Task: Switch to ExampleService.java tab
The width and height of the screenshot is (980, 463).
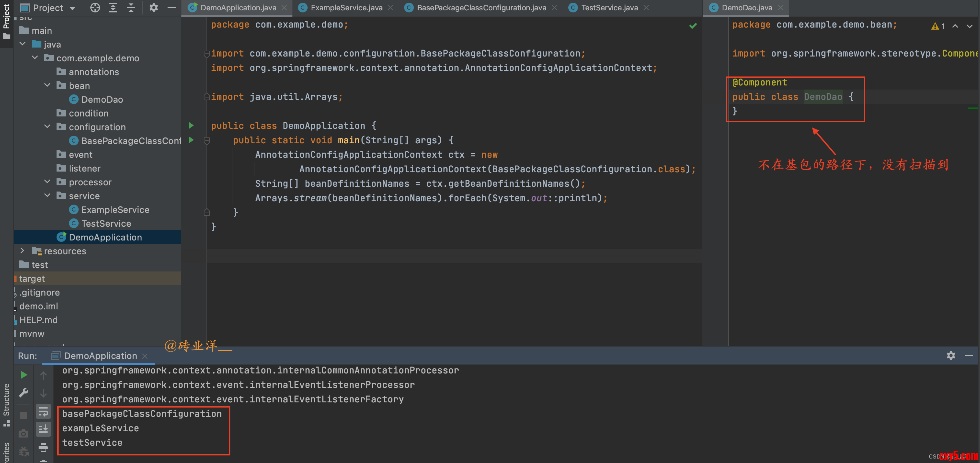Action: click(x=346, y=8)
